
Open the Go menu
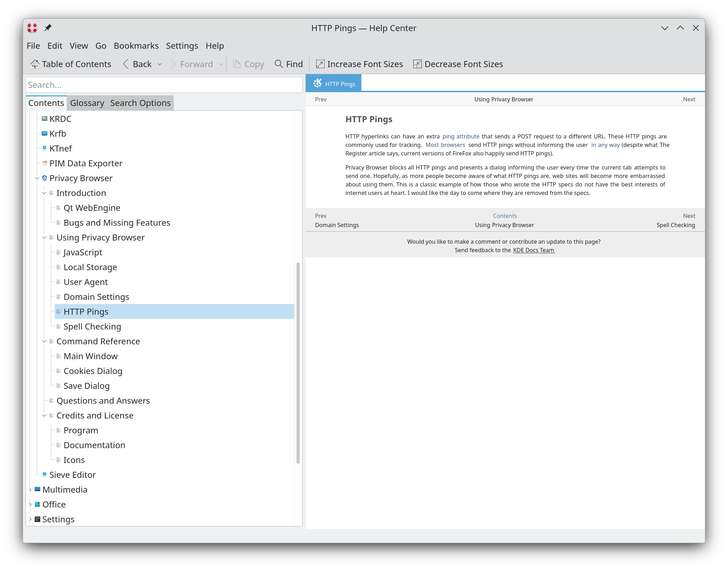[x=101, y=46]
